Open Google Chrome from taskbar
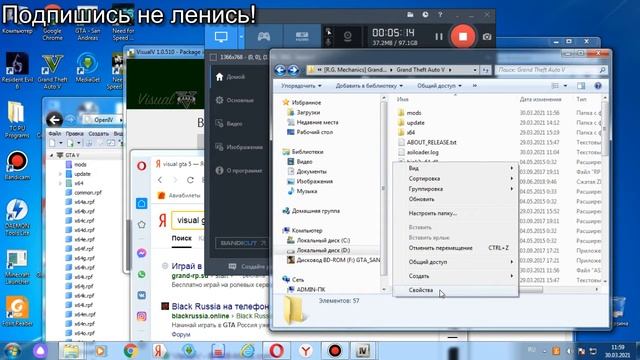 pyautogui.click(x=131, y=351)
